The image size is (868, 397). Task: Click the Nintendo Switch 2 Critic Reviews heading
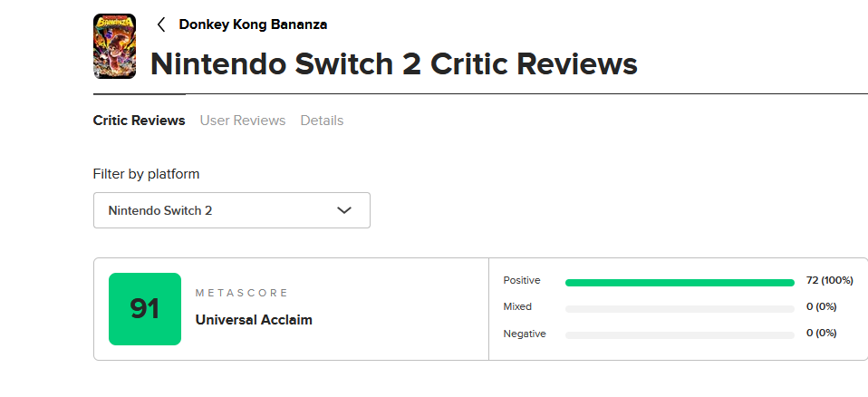pos(393,63)
